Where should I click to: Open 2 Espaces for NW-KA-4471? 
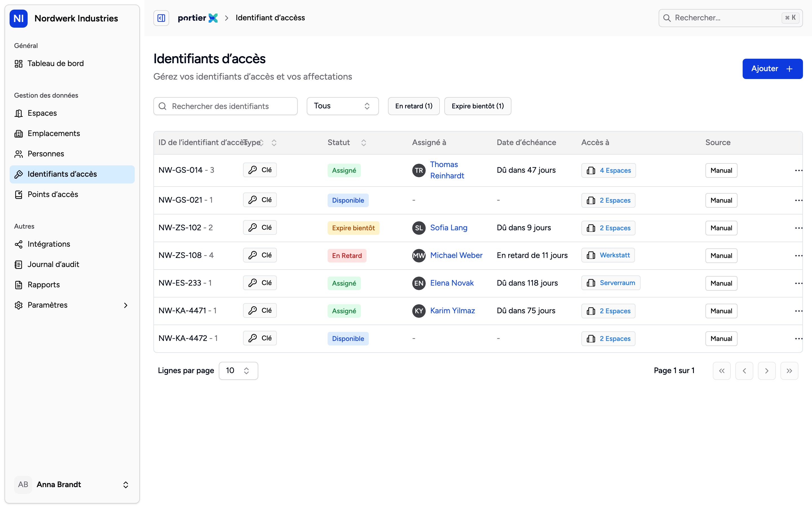[608, 311]
